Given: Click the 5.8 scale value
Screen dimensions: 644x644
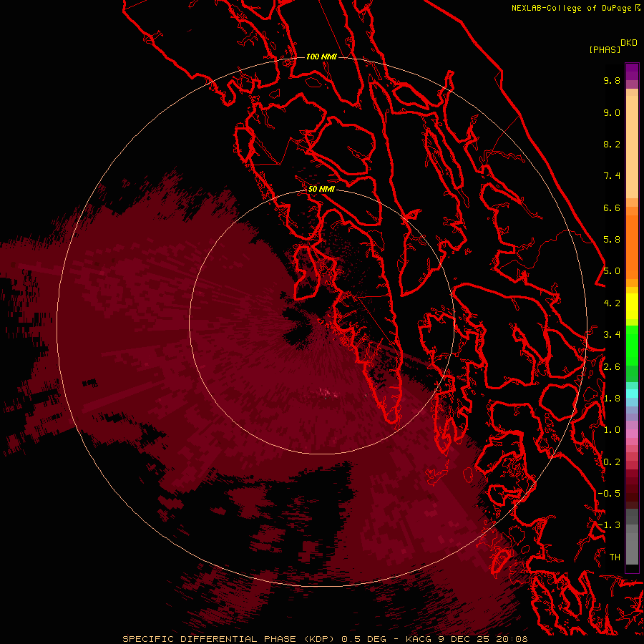Looking at the screenshot, I should [x=612, y=240].
